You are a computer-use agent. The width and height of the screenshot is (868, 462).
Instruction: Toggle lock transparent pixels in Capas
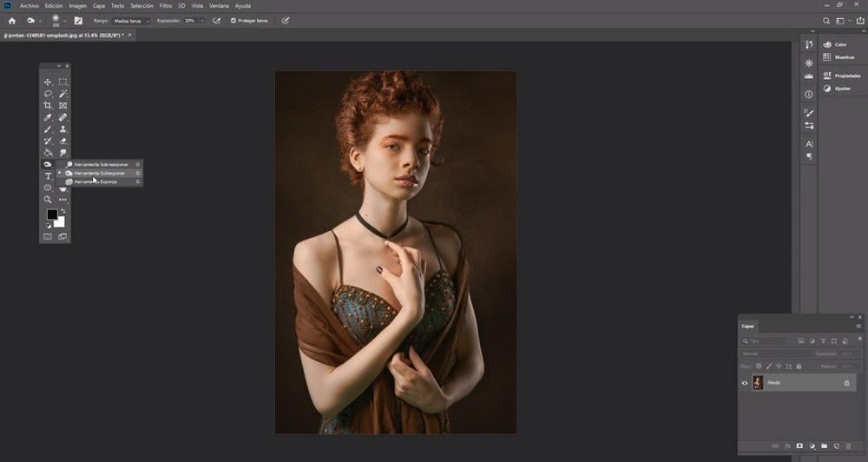point(759,366)
